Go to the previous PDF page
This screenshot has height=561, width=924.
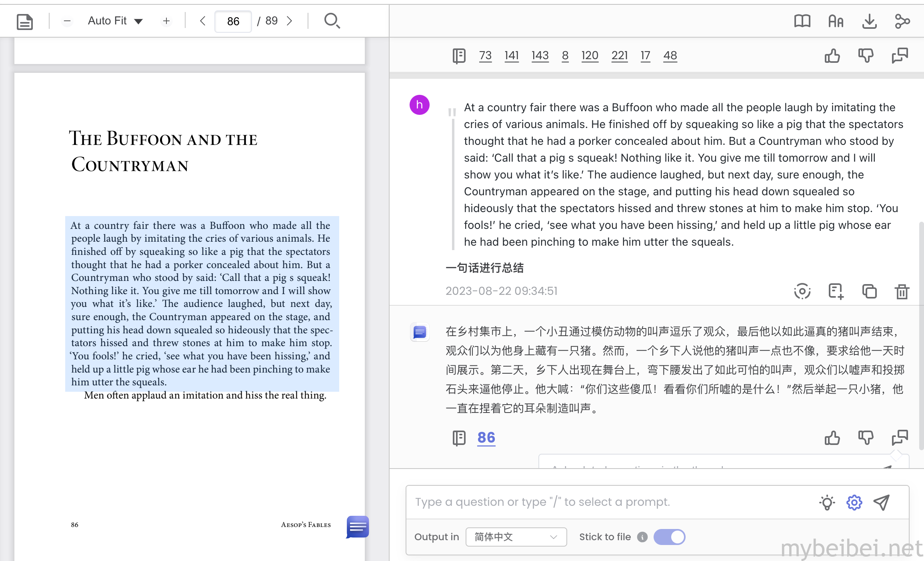203,21
